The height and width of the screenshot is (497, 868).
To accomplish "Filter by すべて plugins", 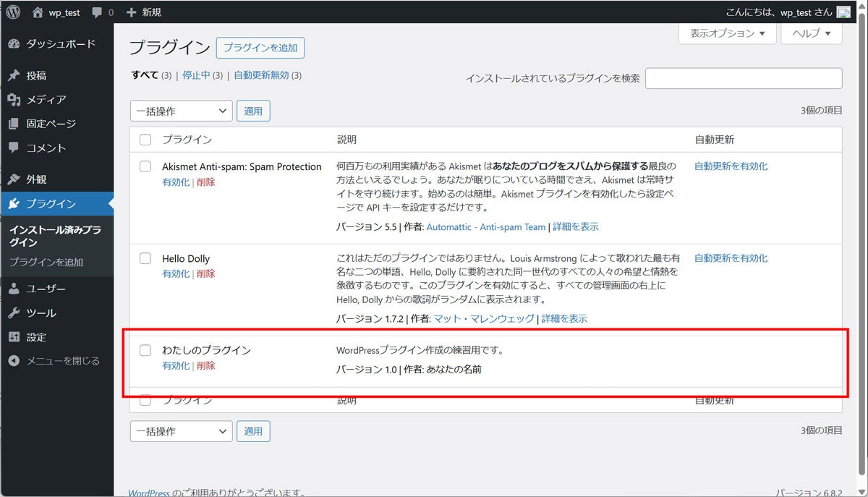I will point(145,75).
